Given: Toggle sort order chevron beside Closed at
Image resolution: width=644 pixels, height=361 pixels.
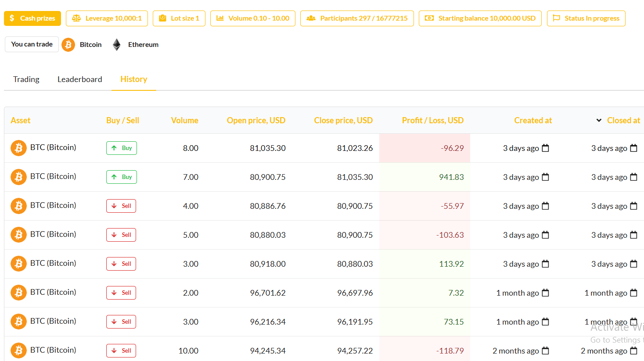Looking at the screenshot, I should click(x=599, y=120).
